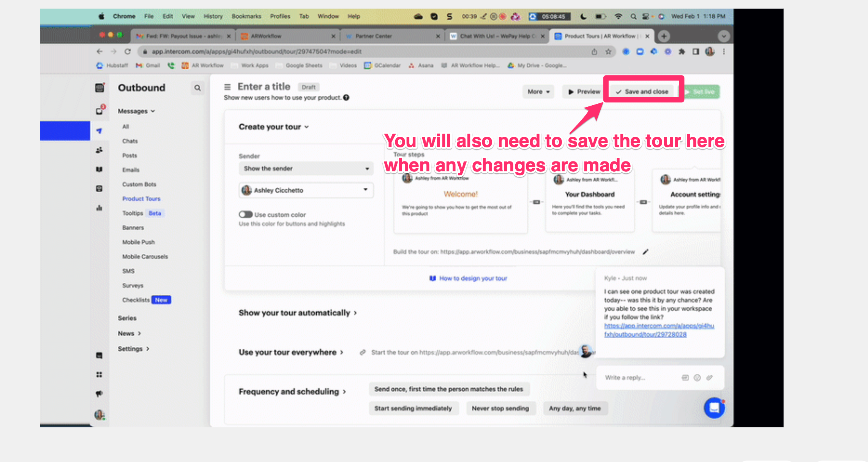Viewport: 868px width, 462px height.
Task: Expand the News section
Action: tap(129, 334)
